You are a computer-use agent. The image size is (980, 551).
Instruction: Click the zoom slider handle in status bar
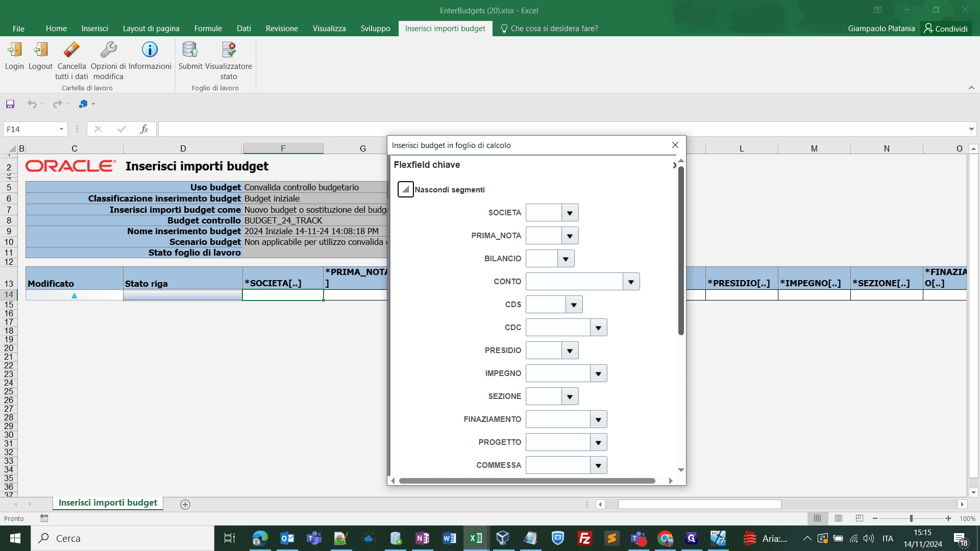[x=911, y=518]
